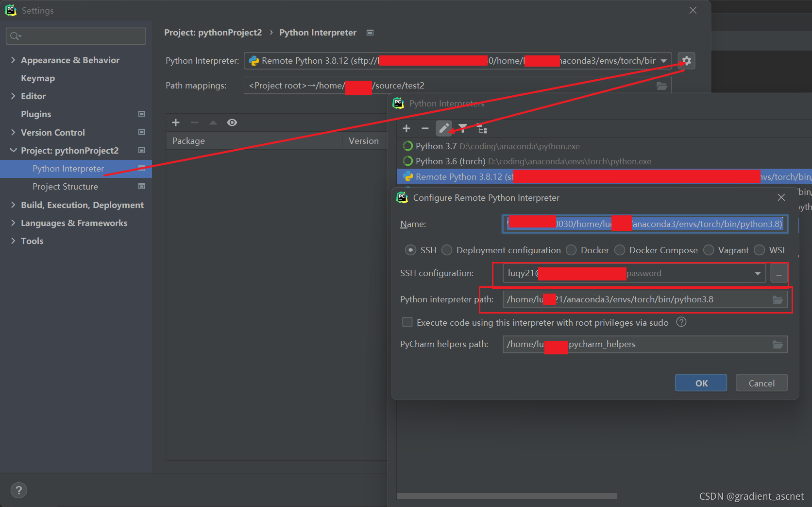Image resolution: width=812 pixels, height=507 pixels.
Task: Select WSL radio option
Action: coord(760,250)
